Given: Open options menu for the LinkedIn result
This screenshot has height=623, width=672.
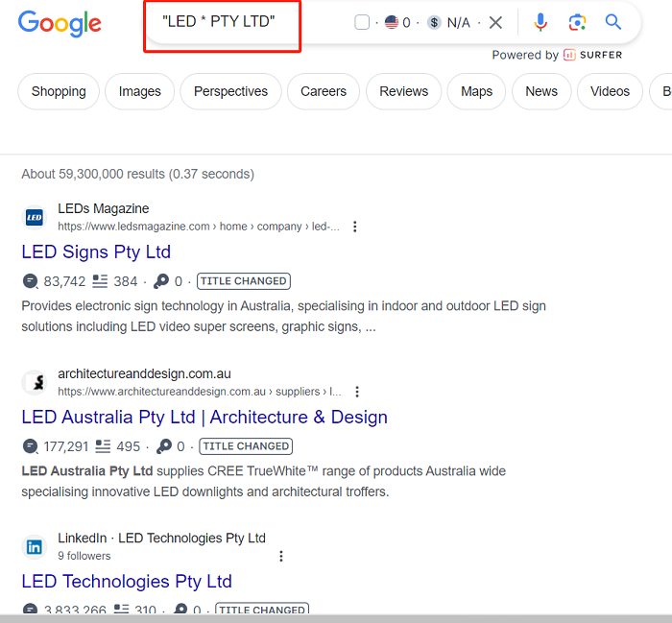Looking at the screenshot, I should (x=281, y=556).
